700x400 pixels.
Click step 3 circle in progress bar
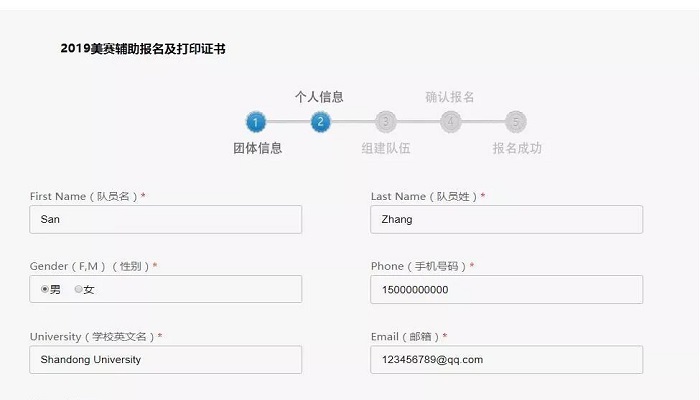click(386, 122)
